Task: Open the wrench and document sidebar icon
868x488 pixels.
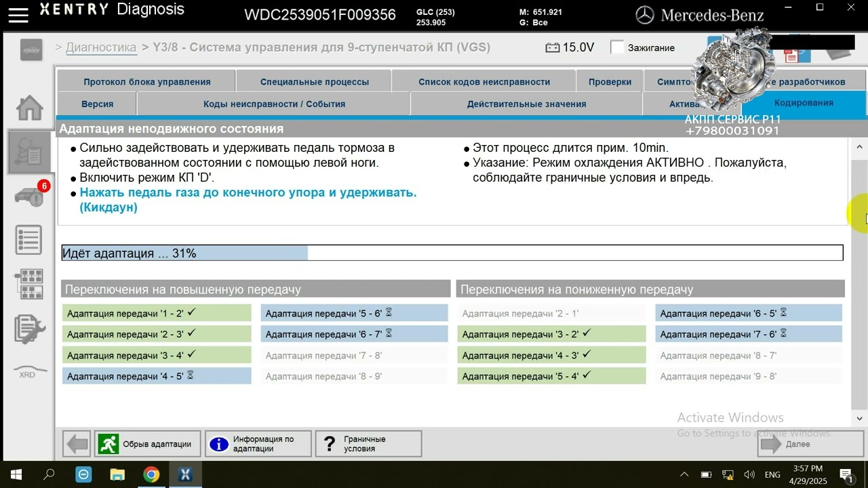Action: (x=30, y=329)
